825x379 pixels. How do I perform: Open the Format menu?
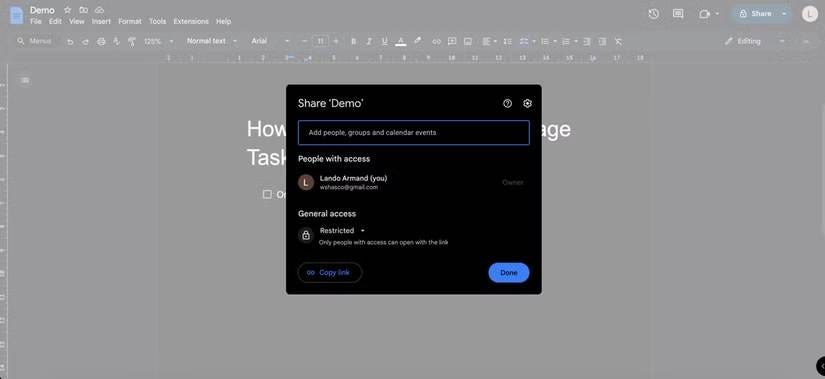(129, 22)
